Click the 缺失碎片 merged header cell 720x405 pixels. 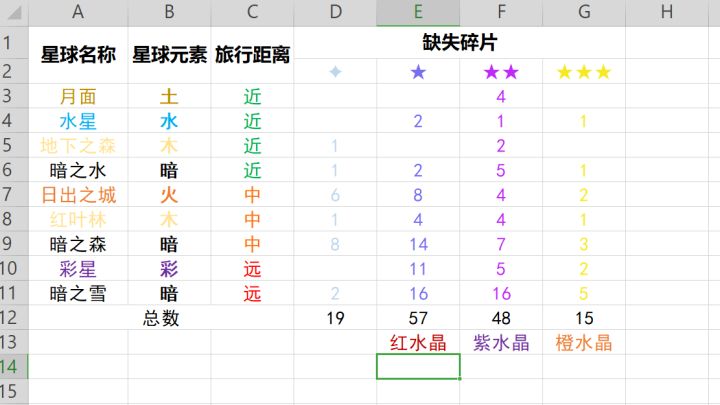tap(459, 43)
